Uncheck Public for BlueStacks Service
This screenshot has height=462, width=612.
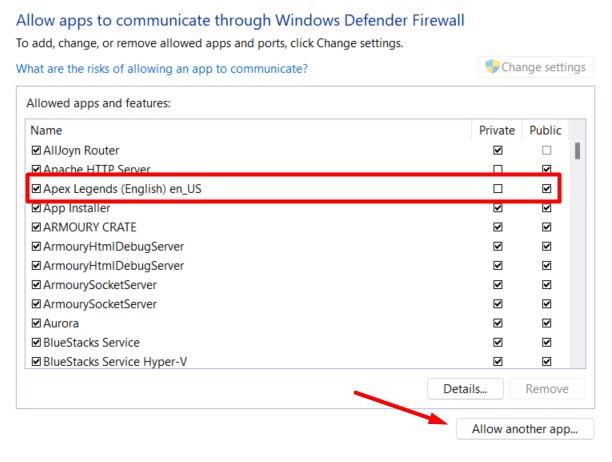(546, 343)
